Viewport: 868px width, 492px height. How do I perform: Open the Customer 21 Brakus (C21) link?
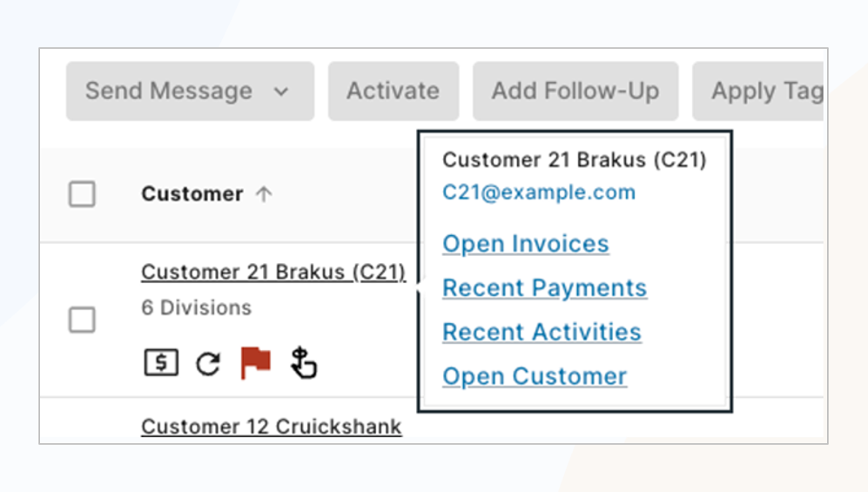coord(273,273)
